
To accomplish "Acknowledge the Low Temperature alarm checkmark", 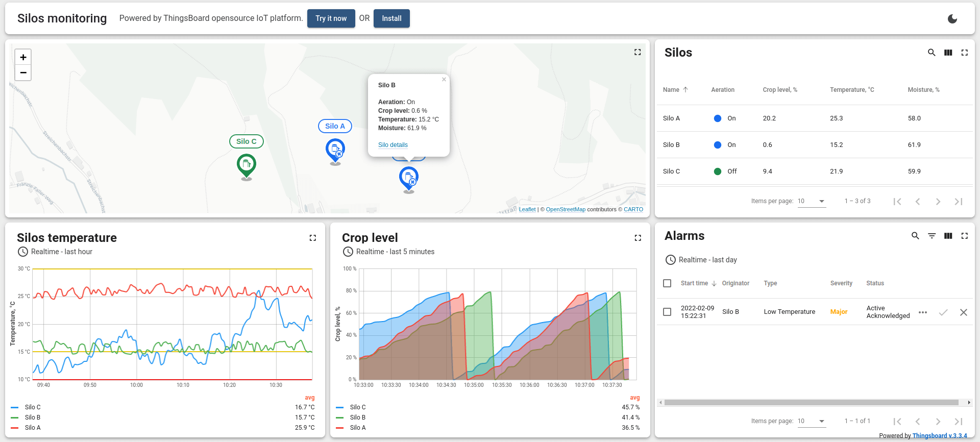I will (943, 312).
